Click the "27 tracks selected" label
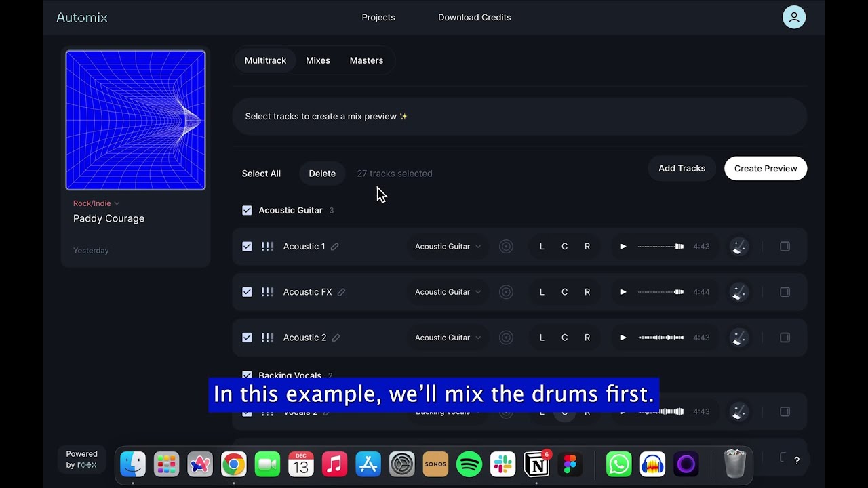This screenshot has height=488, width=868. pos(395,174)
